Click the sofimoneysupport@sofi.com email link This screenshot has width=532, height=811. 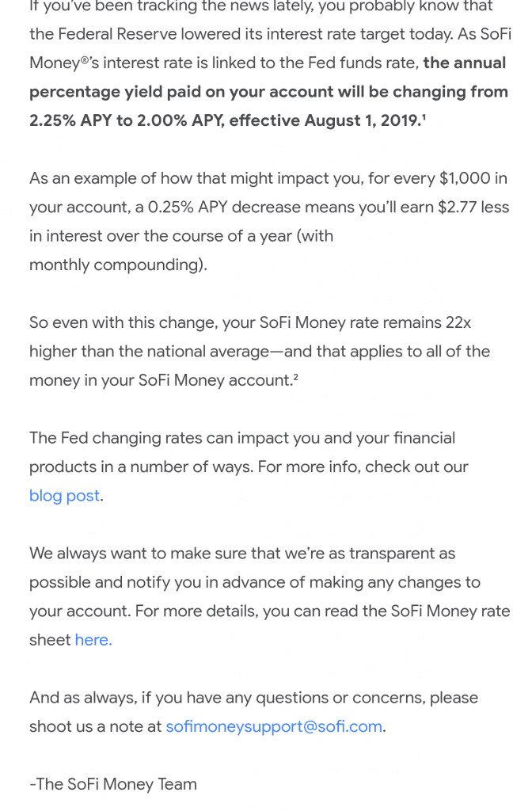point(274,726)
